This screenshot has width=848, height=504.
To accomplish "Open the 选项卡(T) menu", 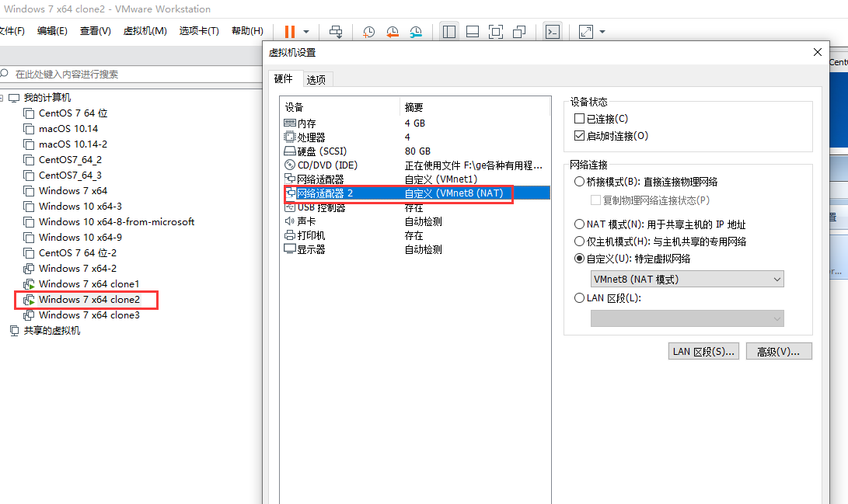I will tap(199, 31).
